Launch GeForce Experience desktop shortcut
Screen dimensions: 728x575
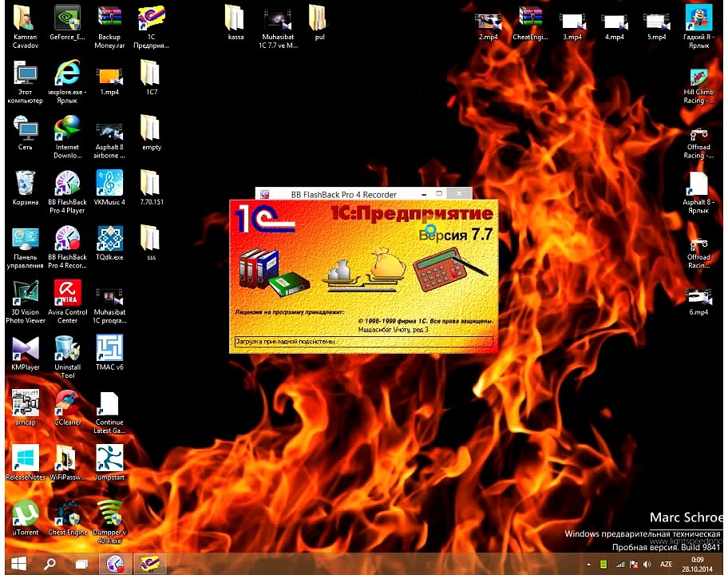click(x=67, y=22)
